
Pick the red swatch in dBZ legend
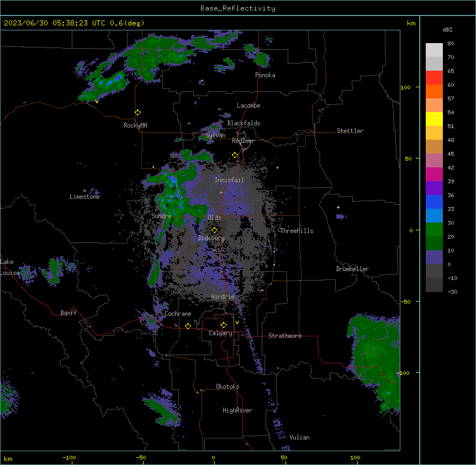click(434, 77)
